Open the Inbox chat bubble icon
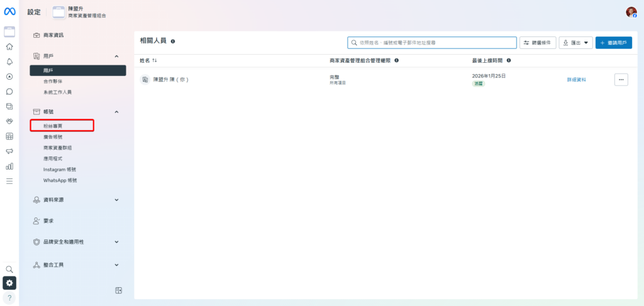The image size is (644, 306). tap(9, 92)
